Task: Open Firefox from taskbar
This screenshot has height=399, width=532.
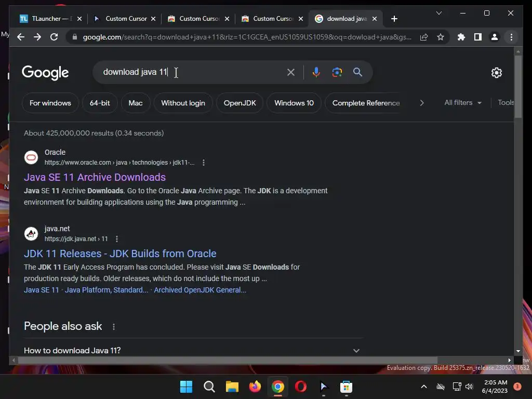Action: pyautogui.click(x=255, y=387)
